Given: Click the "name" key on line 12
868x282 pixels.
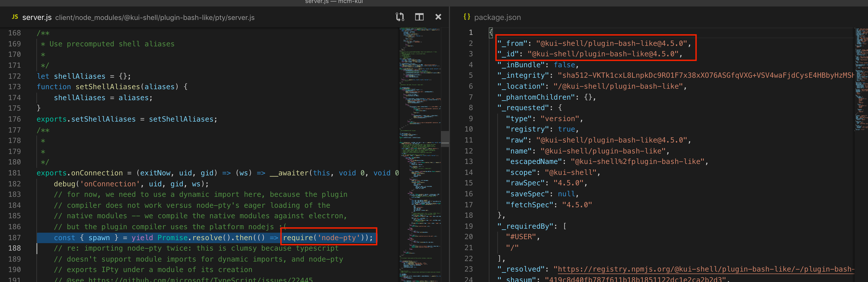Looking at the screenshot, I should 518,151.
